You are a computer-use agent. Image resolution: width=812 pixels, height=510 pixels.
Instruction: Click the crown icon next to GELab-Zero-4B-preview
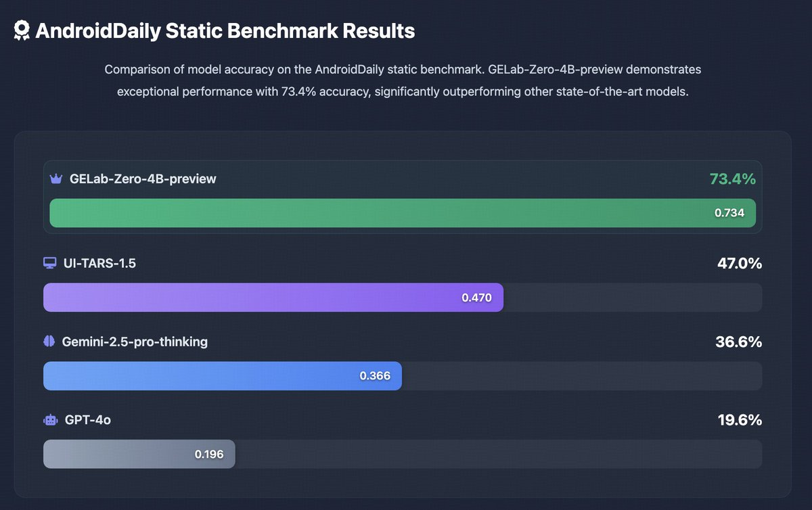[56, 179]
